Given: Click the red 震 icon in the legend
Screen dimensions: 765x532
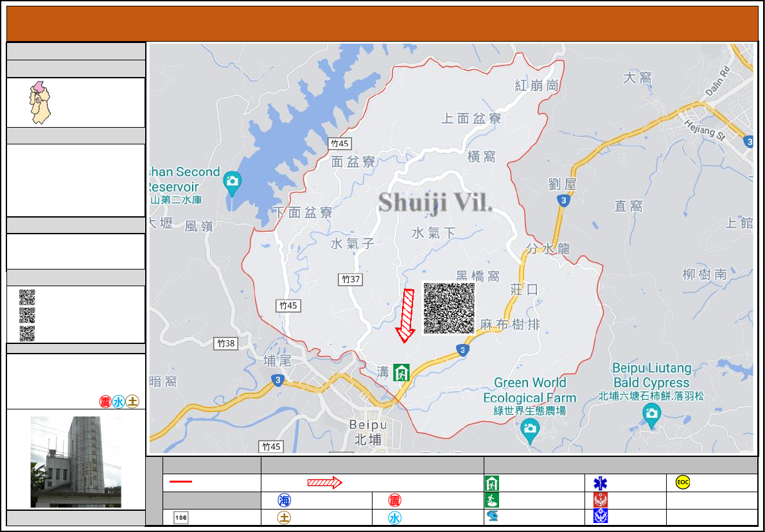Looking at the screenshot, I should point(394,501).
